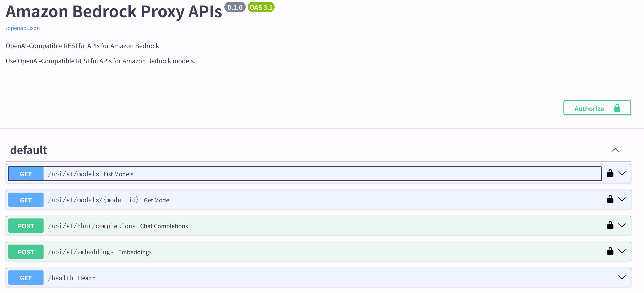Screen dimensions: 644x293
Task: Expand the /health endpoint chevron
Action: point(622,277)
